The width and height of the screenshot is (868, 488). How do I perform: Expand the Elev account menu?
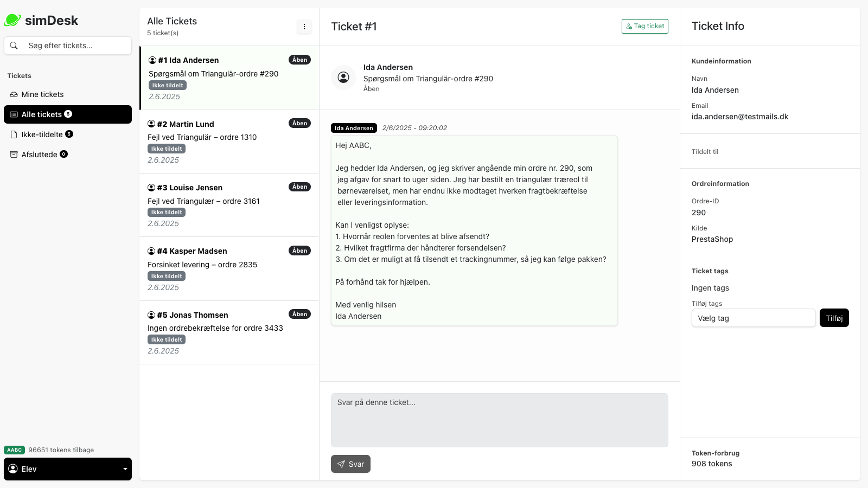pyautogui.click(x=68, y=468)
